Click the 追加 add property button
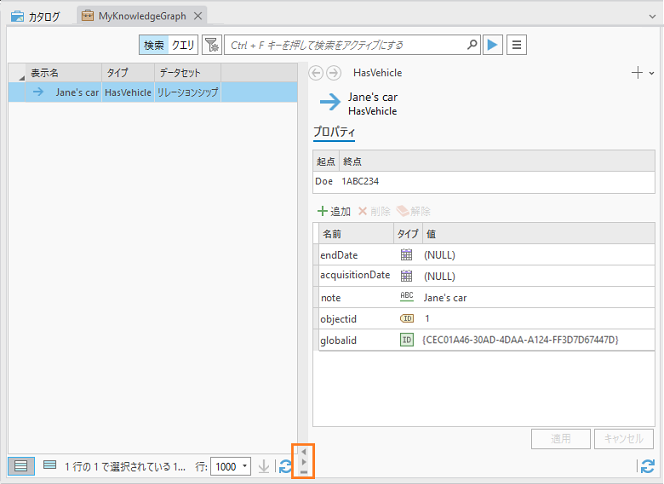Image resolution: width=664 pixels, height=484 pixels. click(333, 211)
